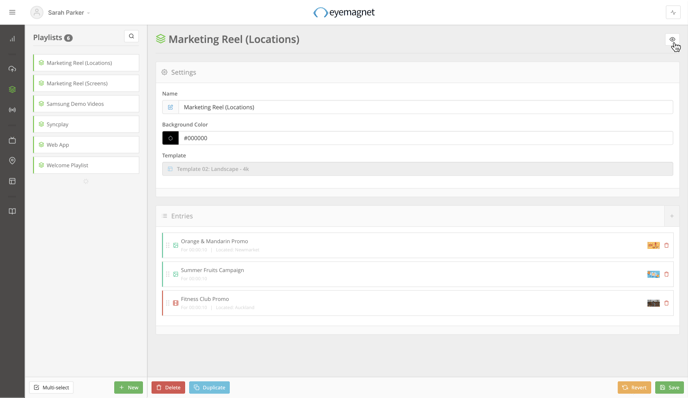Click the edit icon beside Name field
Image resolution: width=688 pixels, height=398 pixels.
click(x=170, y=107)
